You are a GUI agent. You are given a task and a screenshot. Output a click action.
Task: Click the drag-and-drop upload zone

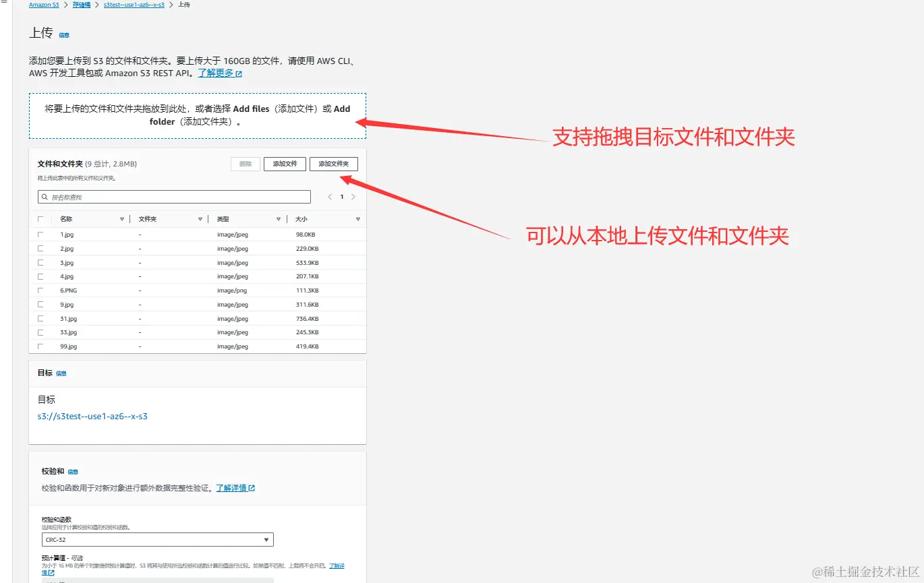pos(198,116)
